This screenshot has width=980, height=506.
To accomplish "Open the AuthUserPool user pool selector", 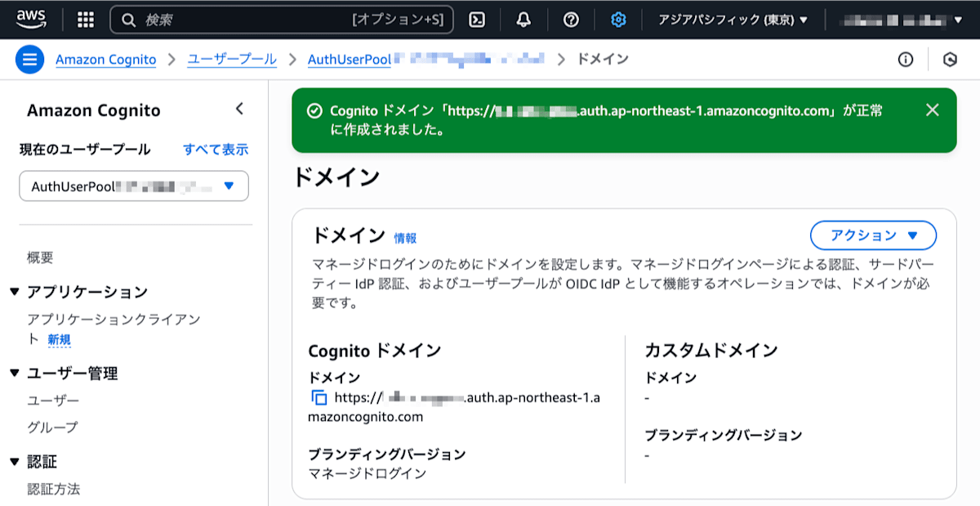I will (x=134, y=186).
